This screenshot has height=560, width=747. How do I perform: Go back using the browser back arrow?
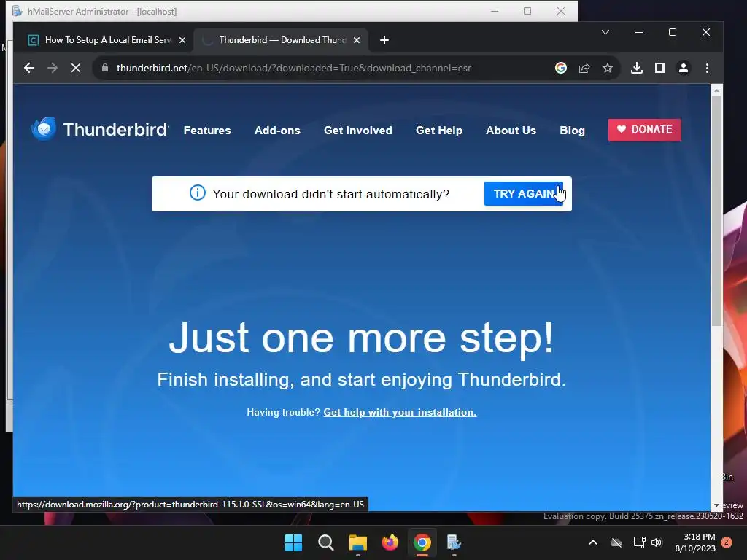[29, 68]
